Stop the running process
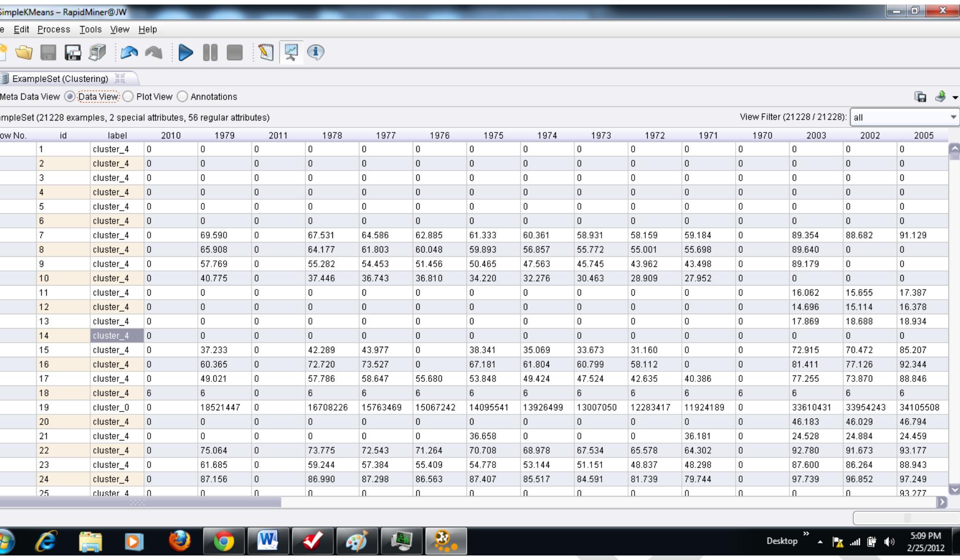The image size is (960, 560). point(234,53)
